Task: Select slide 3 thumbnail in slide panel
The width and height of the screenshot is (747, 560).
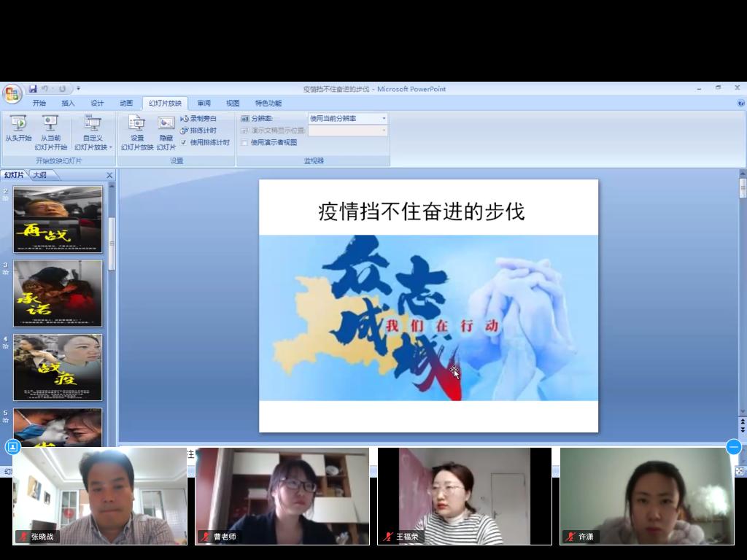Action: click(x=58, y=294)
